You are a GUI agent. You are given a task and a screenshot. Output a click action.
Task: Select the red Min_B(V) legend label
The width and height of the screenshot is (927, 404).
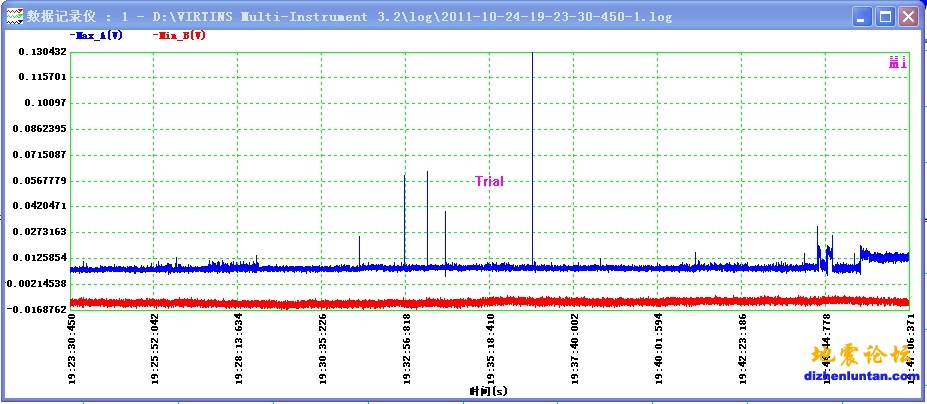[180, 36]
